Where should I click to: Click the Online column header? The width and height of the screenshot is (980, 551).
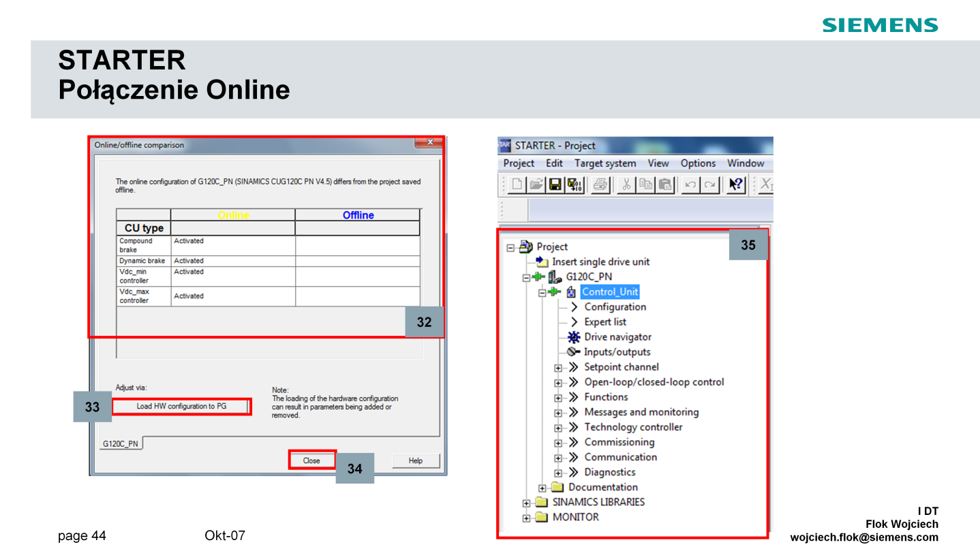[233, 215]
